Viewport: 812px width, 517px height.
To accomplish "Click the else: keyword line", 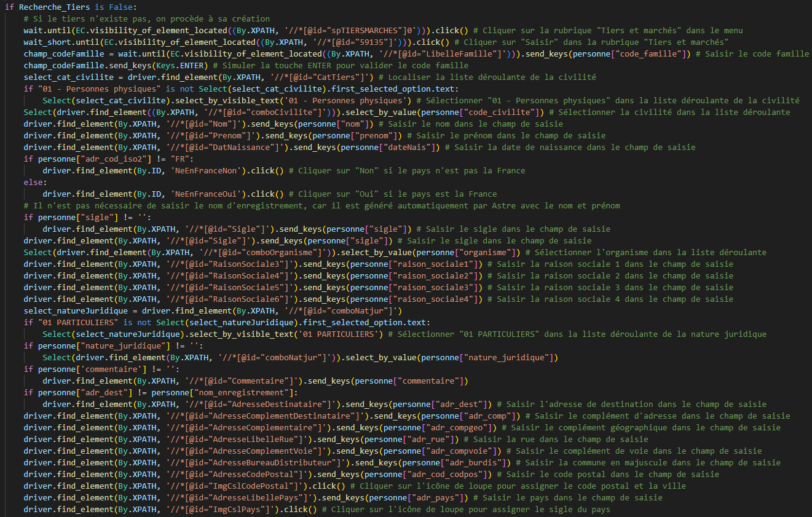I will point(33,183).
